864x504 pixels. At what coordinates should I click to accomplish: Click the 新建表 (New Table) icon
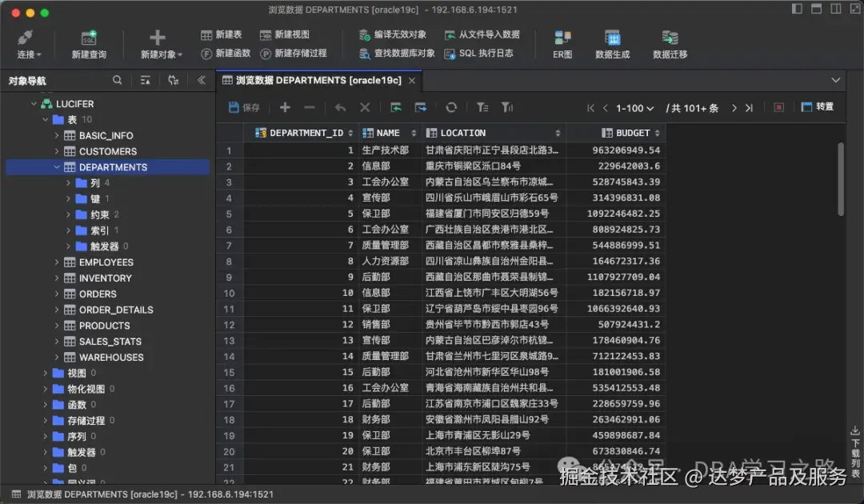[221, 34]
